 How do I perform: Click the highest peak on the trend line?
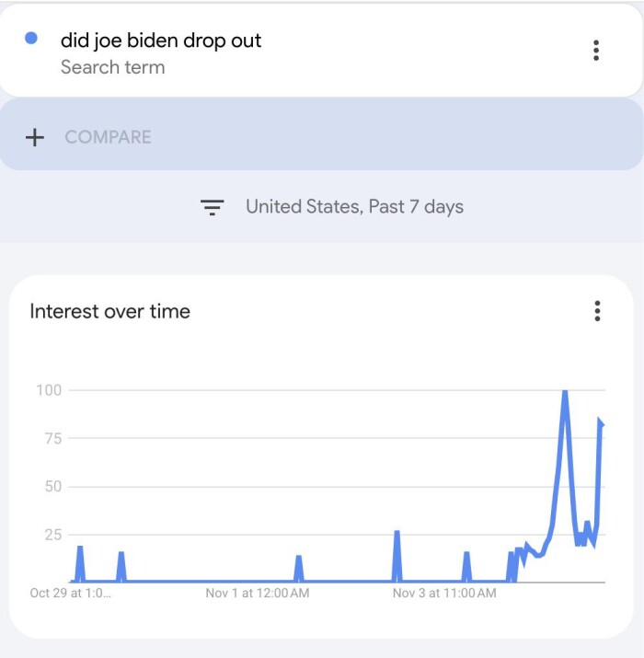(565, 392)
